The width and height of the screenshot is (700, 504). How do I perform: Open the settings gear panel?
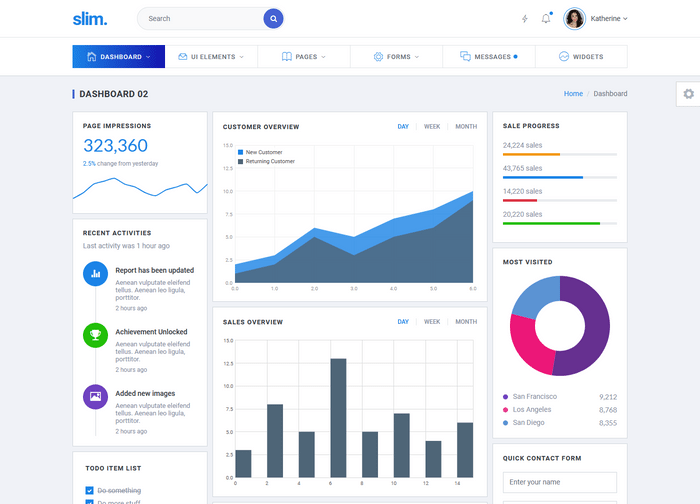(x=688, y=94)
